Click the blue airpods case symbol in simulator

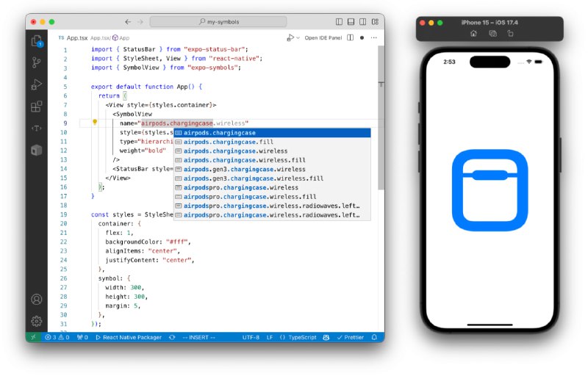click(x=490, y=190)
